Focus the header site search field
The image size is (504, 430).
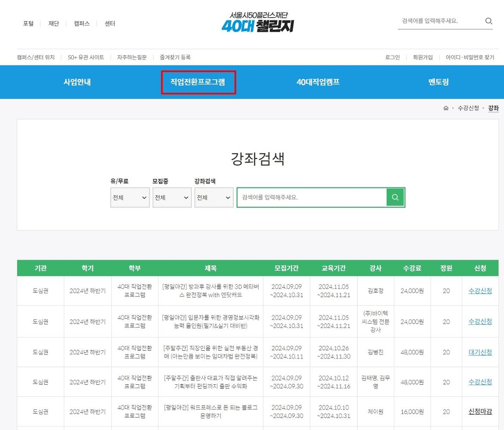(439, 21)
